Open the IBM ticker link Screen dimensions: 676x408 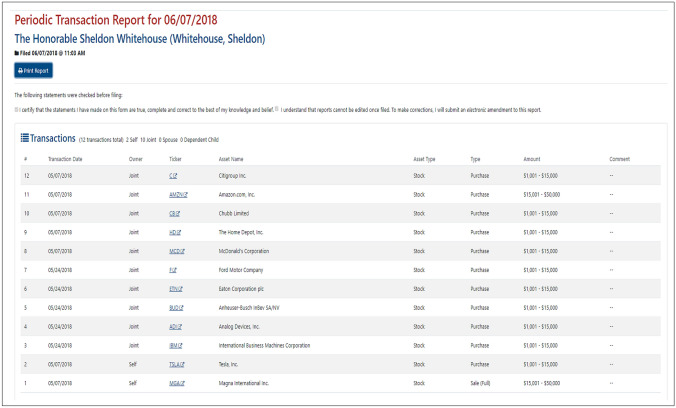coord(176,346)
